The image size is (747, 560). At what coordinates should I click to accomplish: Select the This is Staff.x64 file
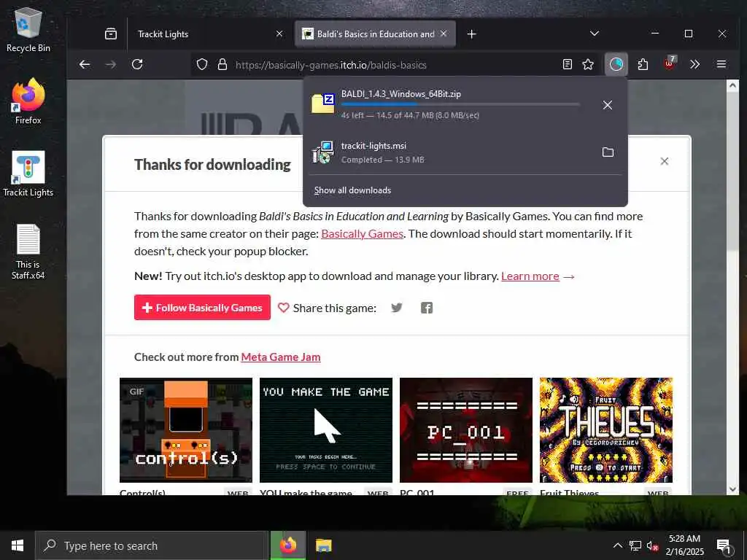pyautogui.click(x=28, y=252)
